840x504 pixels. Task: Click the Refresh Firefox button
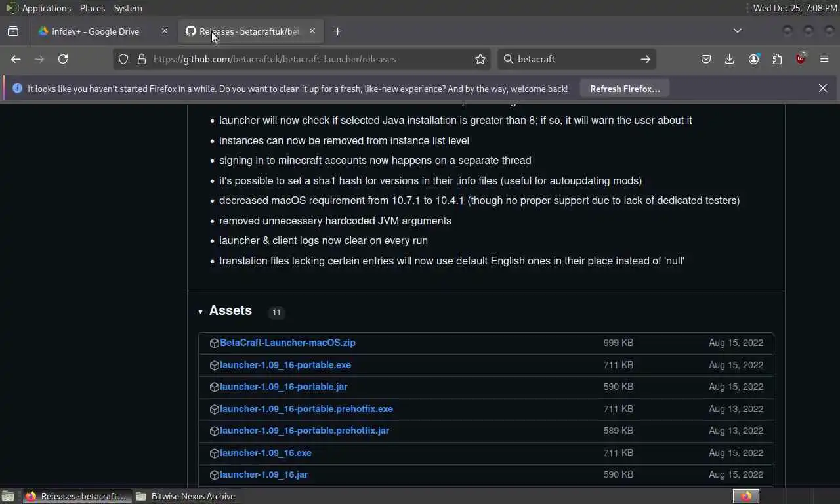pyautogui.click(x=625, y=89)
